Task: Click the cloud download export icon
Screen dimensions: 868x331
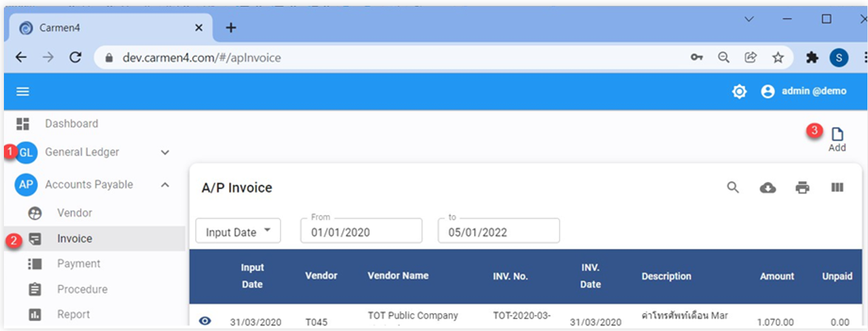Action: tap(768, 188)
